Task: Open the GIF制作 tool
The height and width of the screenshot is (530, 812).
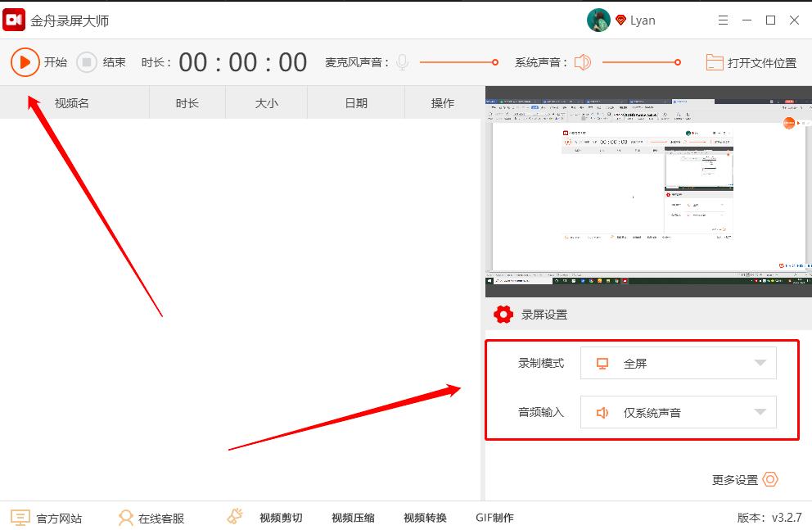Action: coord(494,518)
